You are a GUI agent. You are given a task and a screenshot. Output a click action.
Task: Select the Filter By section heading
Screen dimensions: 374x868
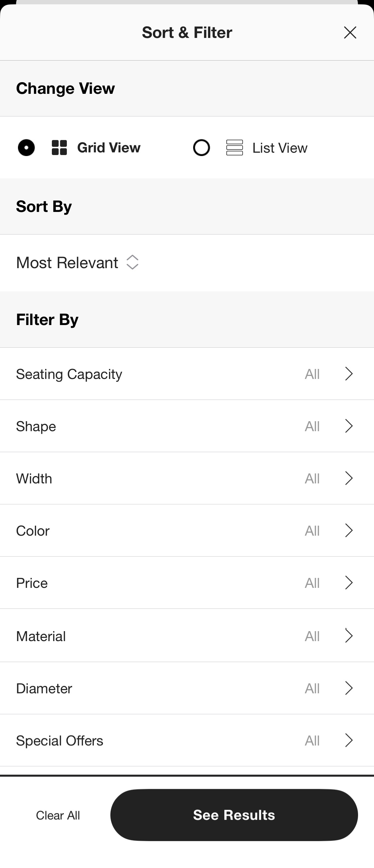coord(47,319)
